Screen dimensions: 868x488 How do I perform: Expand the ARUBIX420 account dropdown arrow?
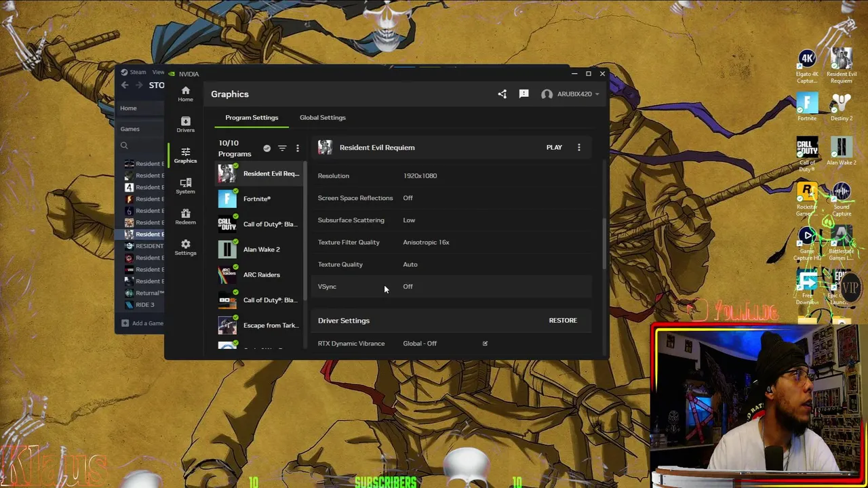(597, 94)
